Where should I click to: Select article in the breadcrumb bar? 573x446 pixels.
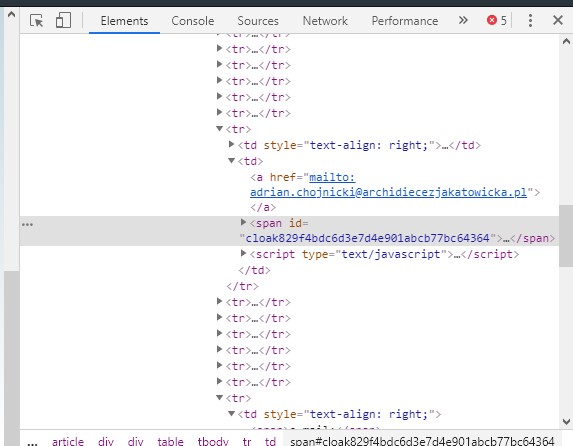(68, 441)
